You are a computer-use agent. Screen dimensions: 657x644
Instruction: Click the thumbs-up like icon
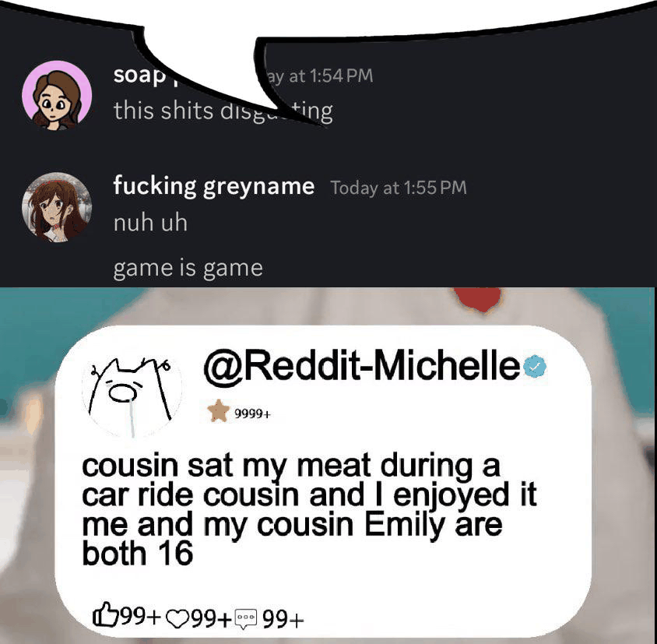105,615
